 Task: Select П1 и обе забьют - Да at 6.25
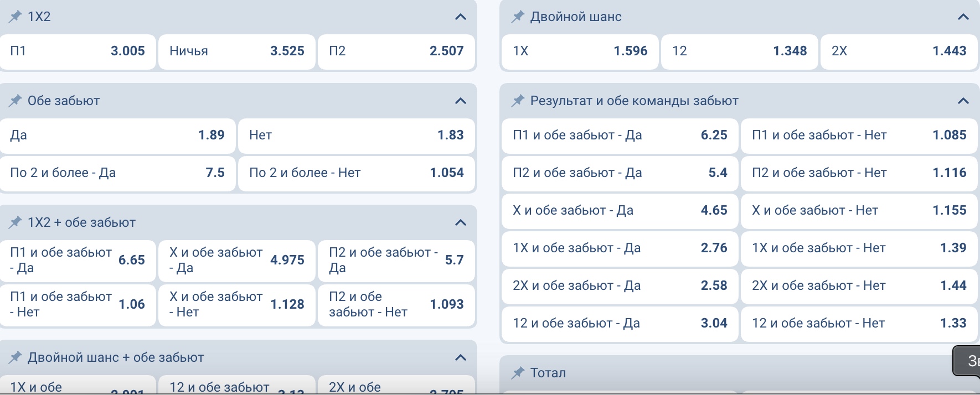click(619, 135)
